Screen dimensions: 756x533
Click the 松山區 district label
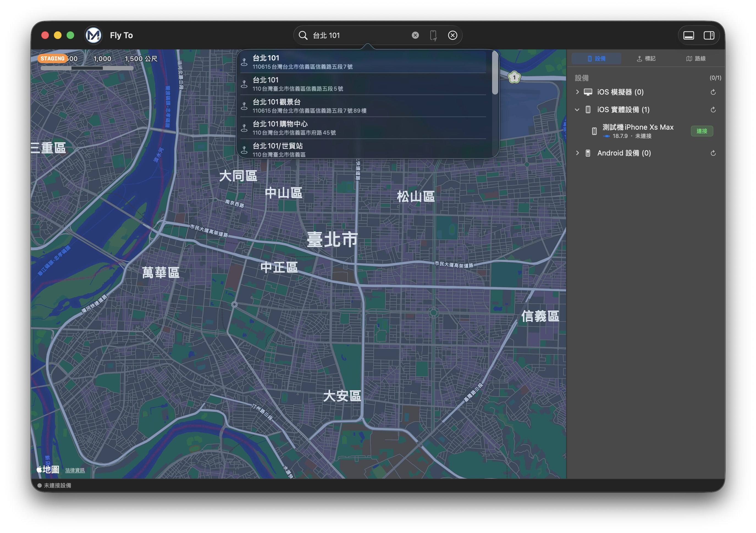click(x=416, y=196)
